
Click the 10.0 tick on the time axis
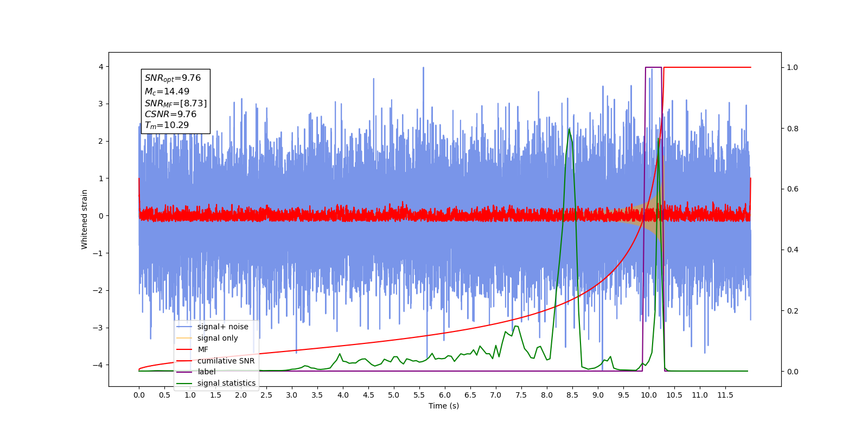point(649,395)
